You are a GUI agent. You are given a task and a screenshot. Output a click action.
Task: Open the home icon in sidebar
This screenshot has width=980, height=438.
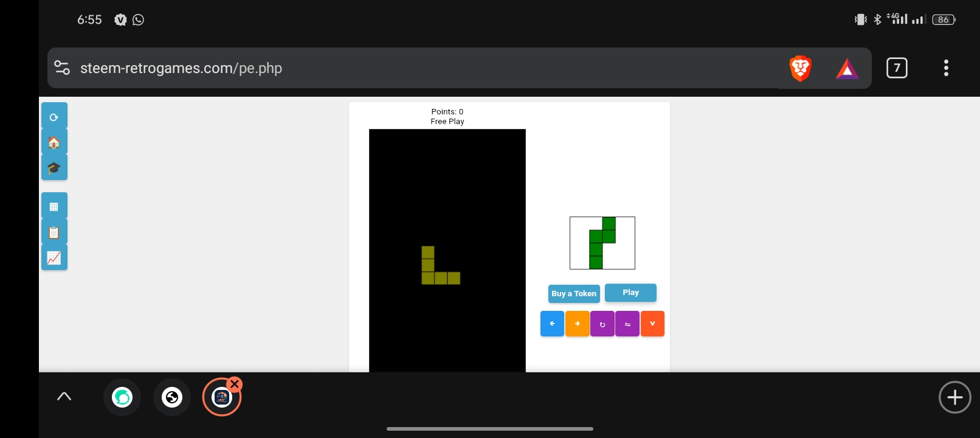tap(54, 142)
